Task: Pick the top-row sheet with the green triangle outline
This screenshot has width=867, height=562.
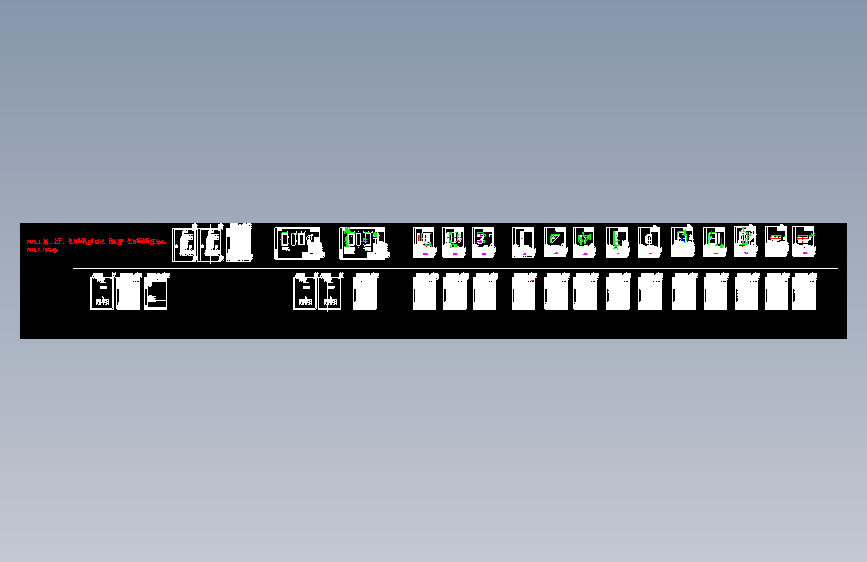Action: click(555, 242)
